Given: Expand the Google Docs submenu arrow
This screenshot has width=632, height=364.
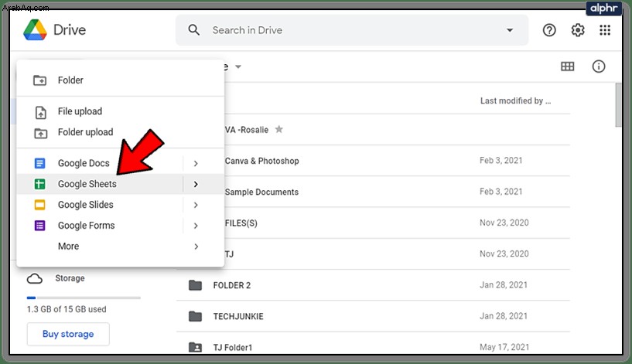Looking at the screenshot, I should 196,164.
